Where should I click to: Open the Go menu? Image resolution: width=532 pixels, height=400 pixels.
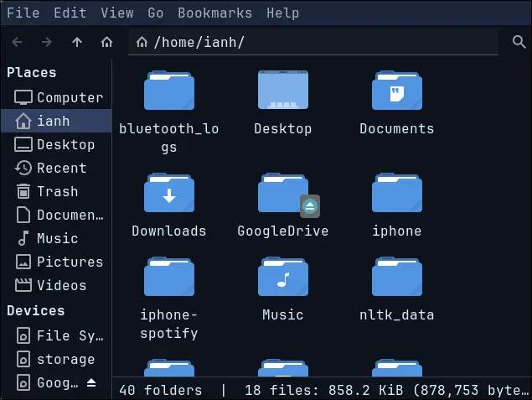tap(155, 13)
